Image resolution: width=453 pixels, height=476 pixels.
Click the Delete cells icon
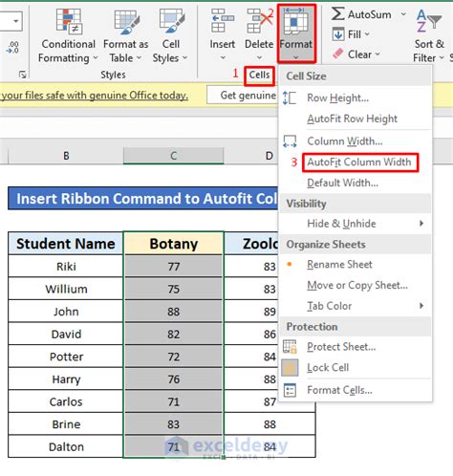[260, 21]
